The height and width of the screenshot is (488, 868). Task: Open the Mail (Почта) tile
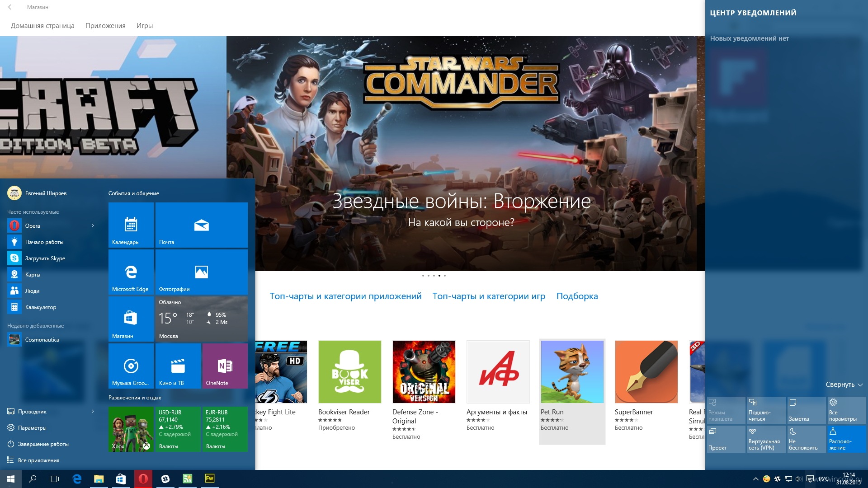point(202,225)
